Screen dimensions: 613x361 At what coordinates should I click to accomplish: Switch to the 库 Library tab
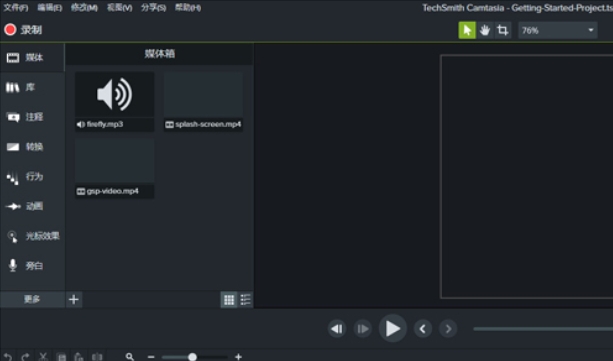tap(32, 87)
